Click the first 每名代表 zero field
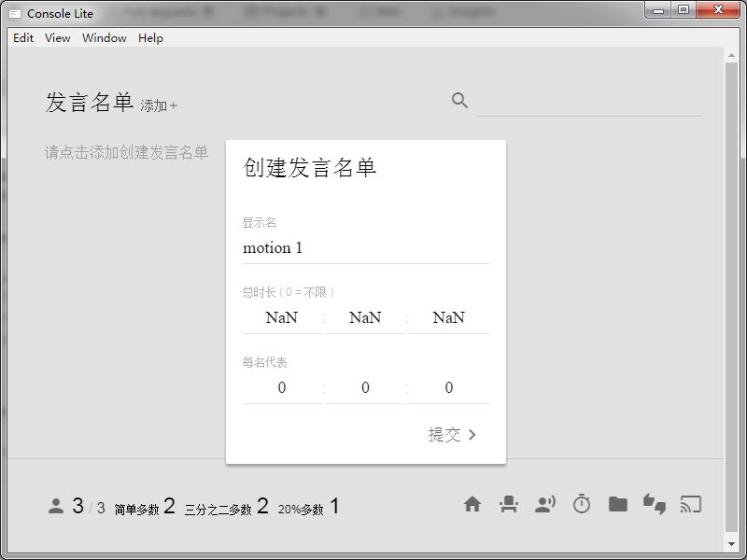This screenshot has height=560, width=747. click(281, 387)
